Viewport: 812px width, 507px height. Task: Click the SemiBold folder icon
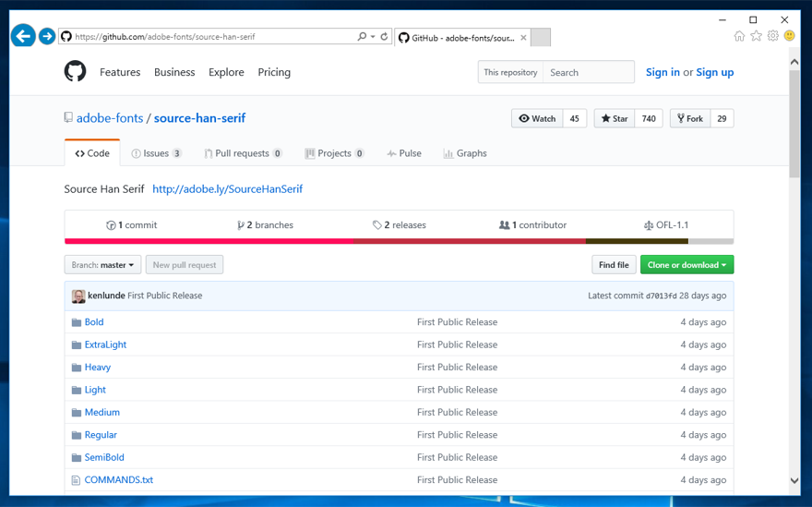click(77, 458)
